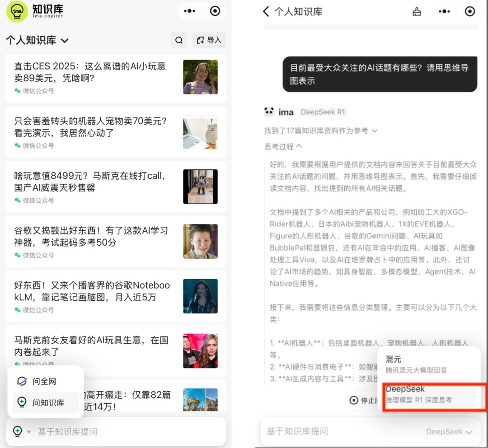The image size is (488, 448).
Task: Click the left panel's circular target icon
Action: click(x=215, y=11)
